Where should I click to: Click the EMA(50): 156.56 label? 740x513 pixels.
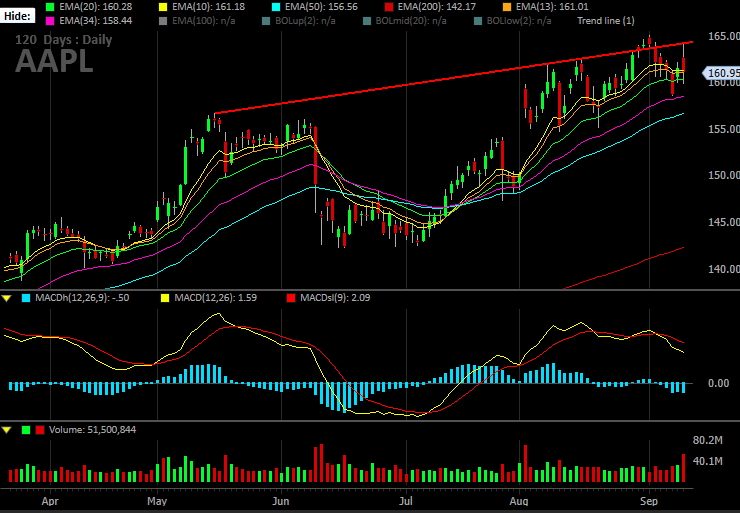point(321,7)
